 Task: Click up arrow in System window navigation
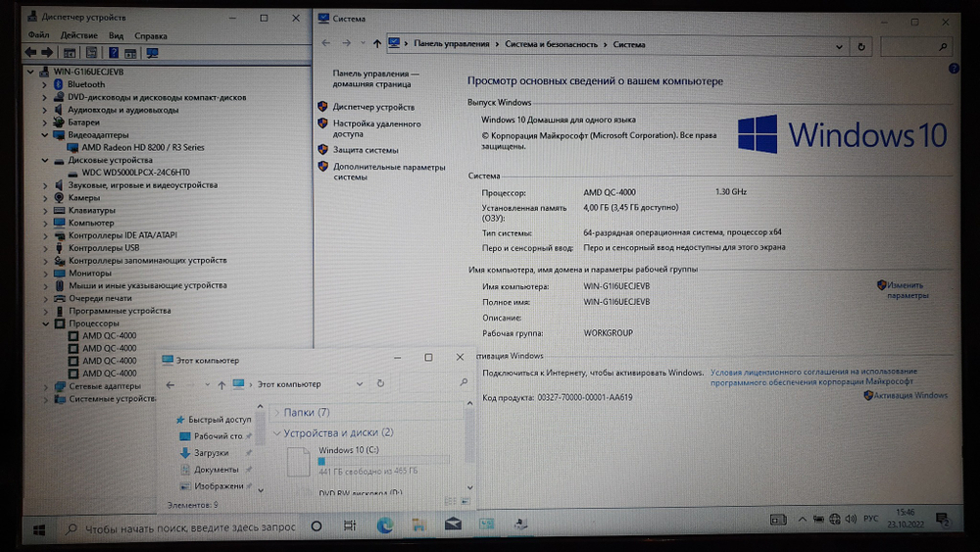[x=377, y=44]
